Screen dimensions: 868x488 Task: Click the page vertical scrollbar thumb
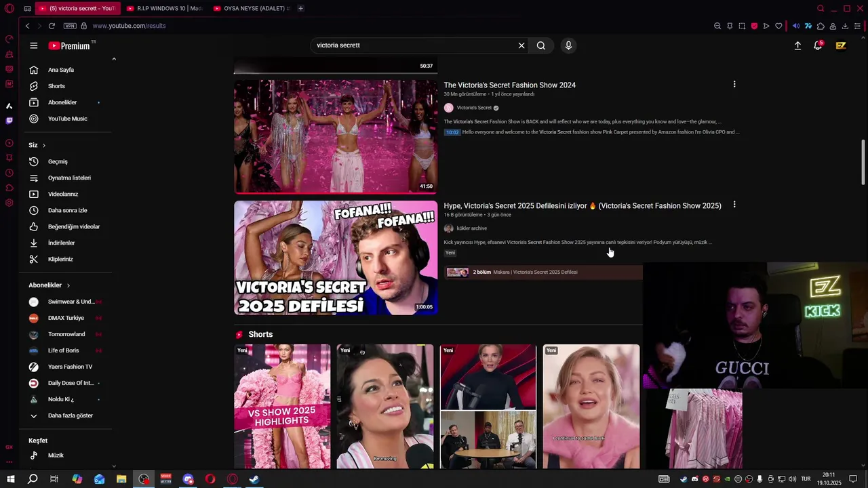click(x=863, y=161)
